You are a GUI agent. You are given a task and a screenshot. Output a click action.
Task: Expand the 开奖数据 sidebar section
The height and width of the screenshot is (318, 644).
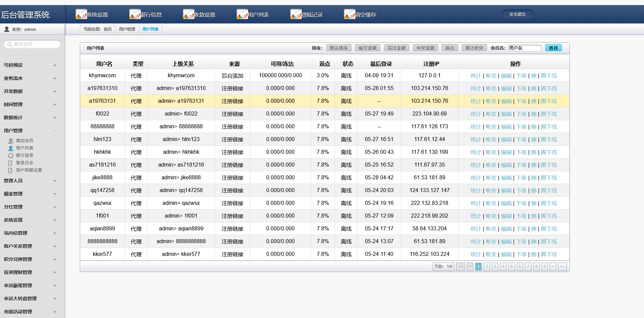pos(55,91)
